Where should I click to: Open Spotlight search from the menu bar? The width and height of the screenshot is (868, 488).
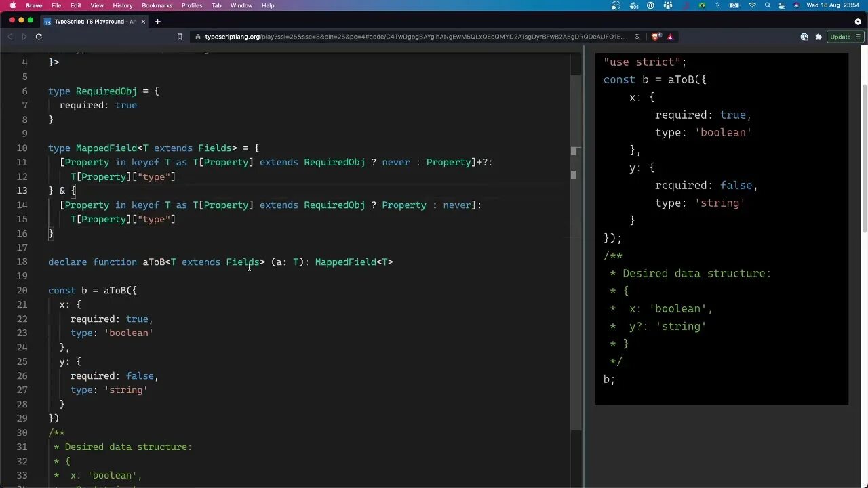click(768, 6)
